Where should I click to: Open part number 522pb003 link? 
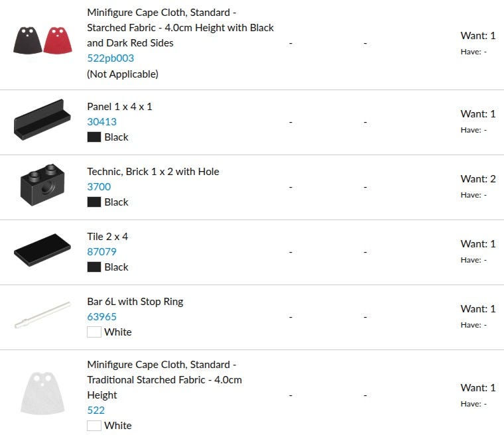coord(110,58)
